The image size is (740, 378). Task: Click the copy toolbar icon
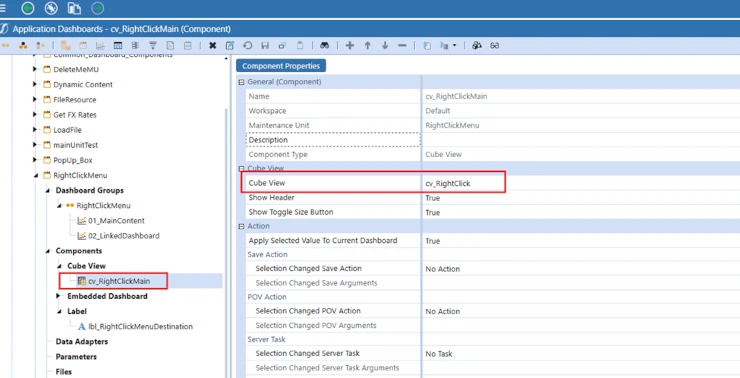282,46
